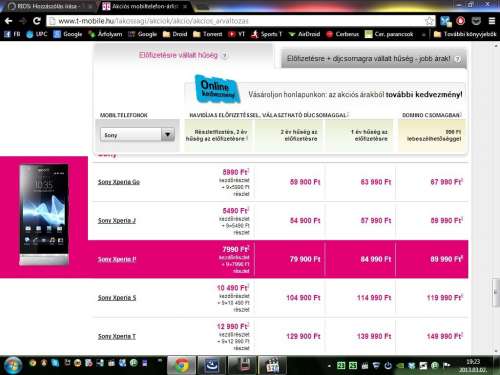Click the Xperia T 12 990 Ft installment price
The width and height of the screenshot is (500, 375).
coord(233,326)
